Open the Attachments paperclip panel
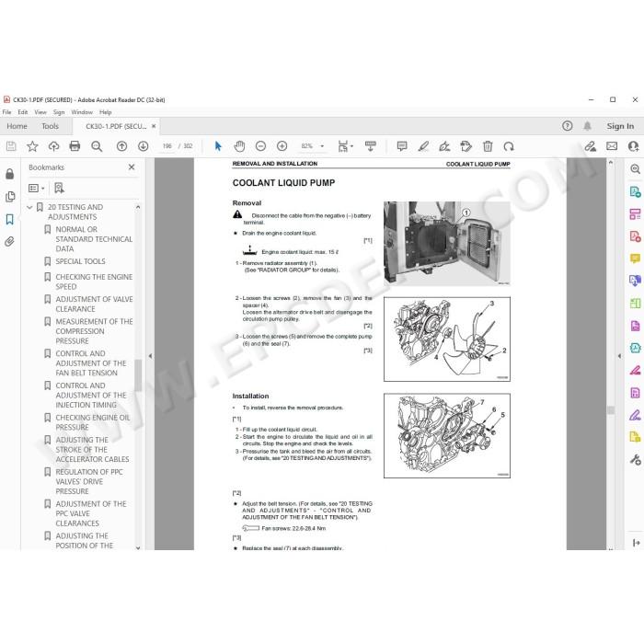Screen dimensions: 644x644 pyautogui.click(x=10, y=241)
